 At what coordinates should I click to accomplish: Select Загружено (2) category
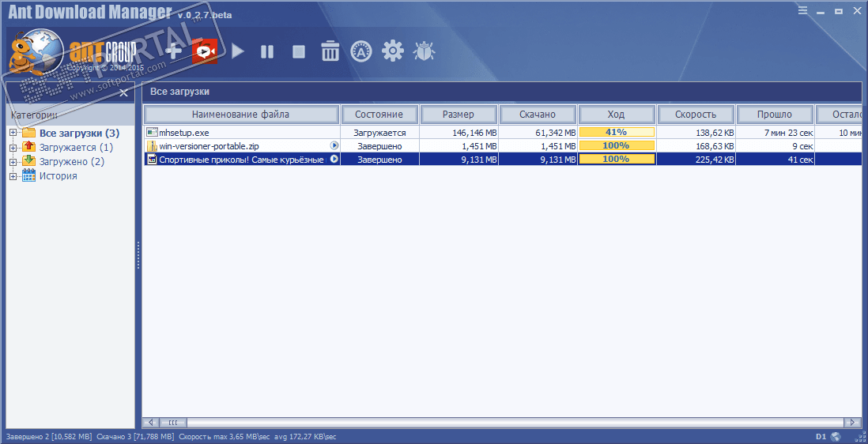click(71, 162)
